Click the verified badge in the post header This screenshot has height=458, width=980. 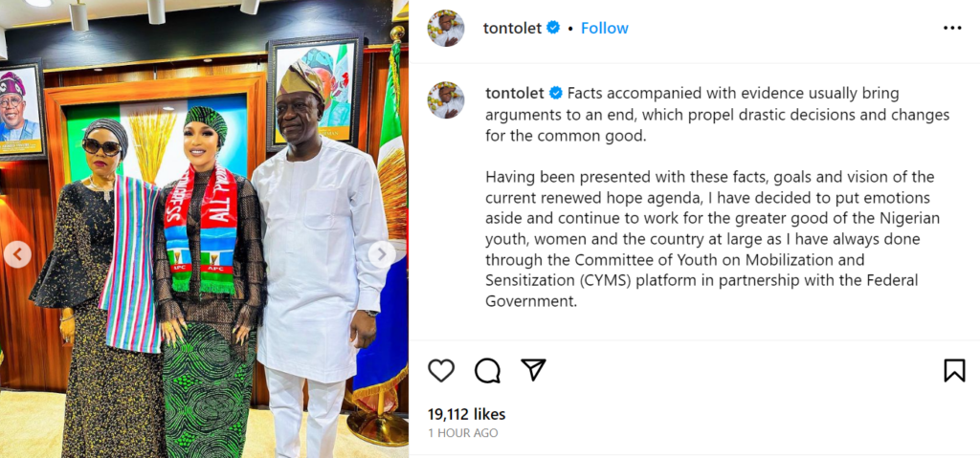point(553,29)
